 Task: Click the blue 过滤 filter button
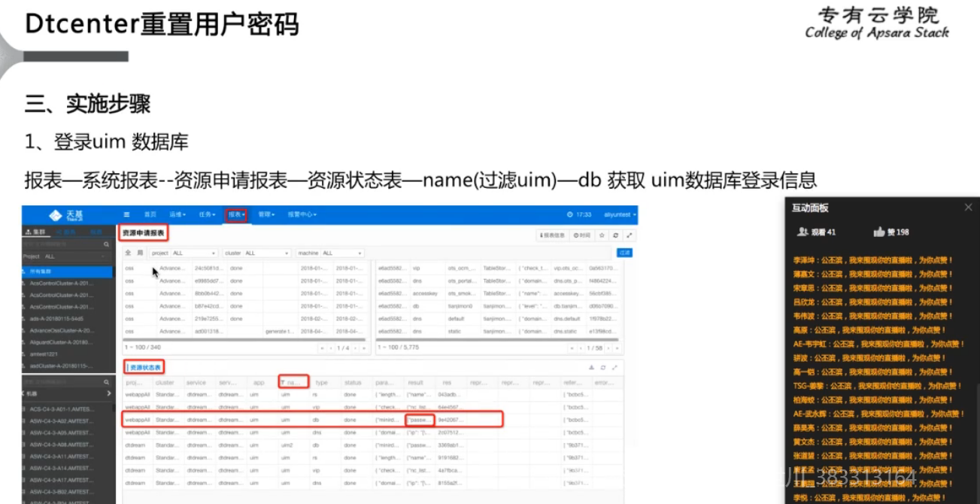tap(623, 253)
